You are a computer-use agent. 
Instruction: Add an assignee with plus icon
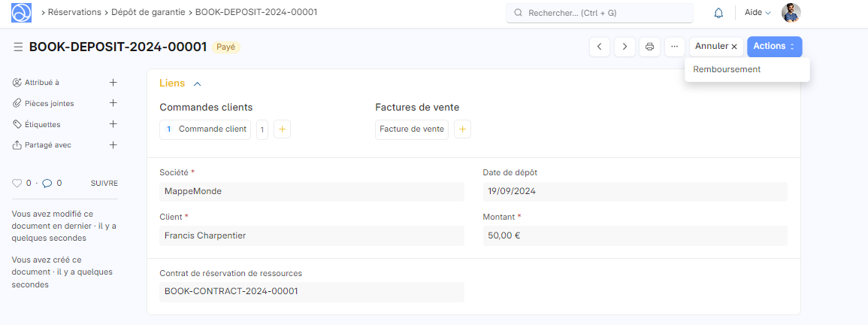pos(113,82)
